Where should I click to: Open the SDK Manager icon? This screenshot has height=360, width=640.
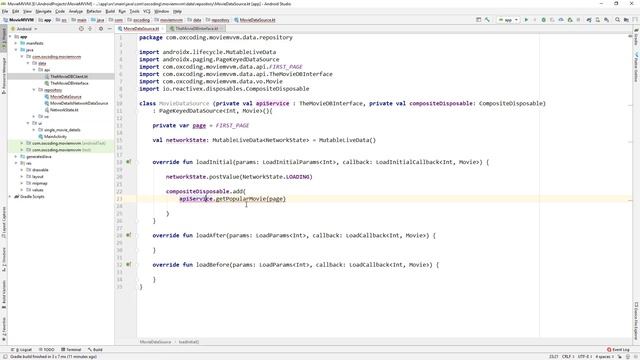pyautogui.click(x=607, y=20)
